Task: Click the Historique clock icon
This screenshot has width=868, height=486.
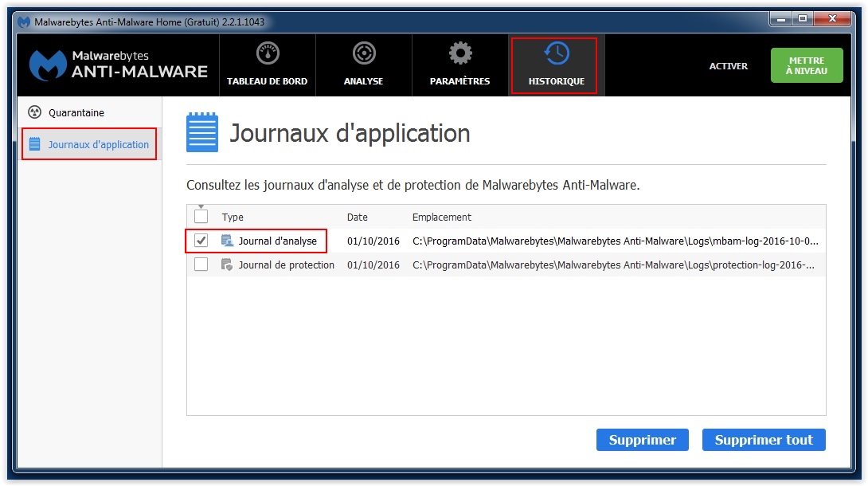Action: [557, 53]
